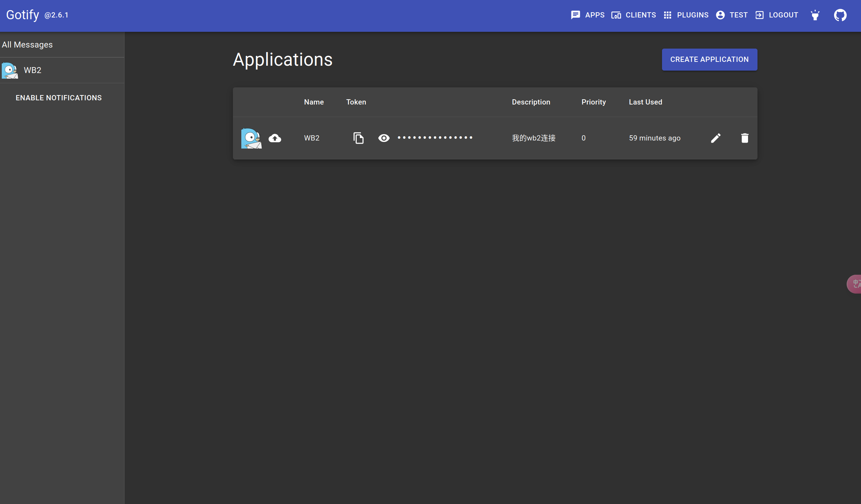Click the Applications page heading
Viewport: 861px width, 504px height.
click(x=283, y=59)
